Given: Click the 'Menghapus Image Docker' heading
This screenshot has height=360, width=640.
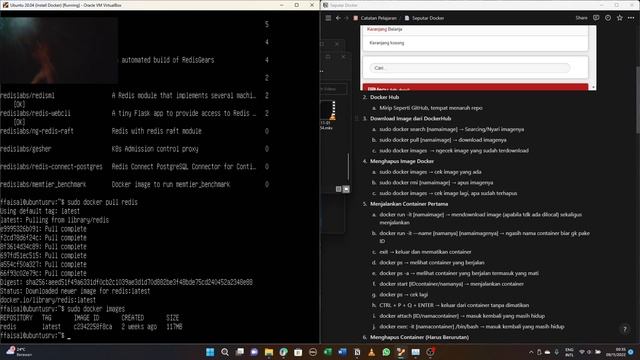Looking at the screenshot, I should click(x=402, y=161).
